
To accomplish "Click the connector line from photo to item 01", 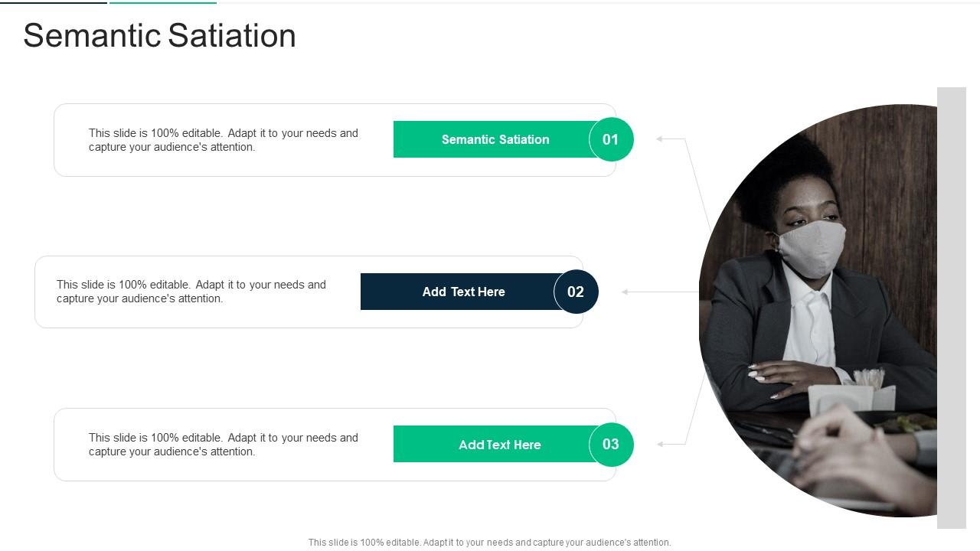I will pos(697,184).
